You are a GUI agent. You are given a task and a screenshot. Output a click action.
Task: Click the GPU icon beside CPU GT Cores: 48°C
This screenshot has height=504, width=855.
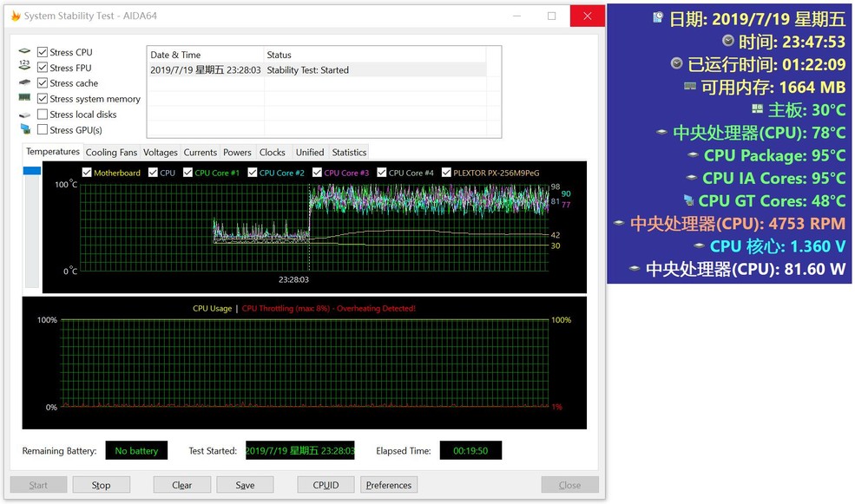[x=688, y=200]
